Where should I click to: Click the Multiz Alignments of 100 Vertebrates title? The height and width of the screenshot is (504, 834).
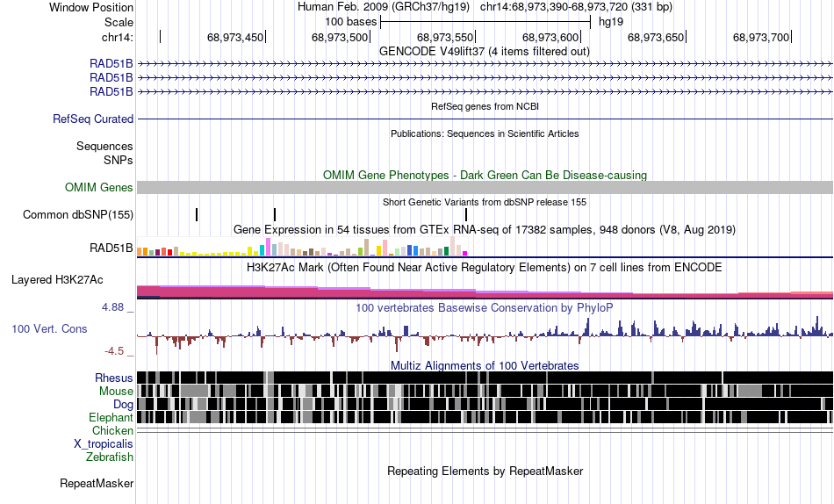click(x=485, y=365)
